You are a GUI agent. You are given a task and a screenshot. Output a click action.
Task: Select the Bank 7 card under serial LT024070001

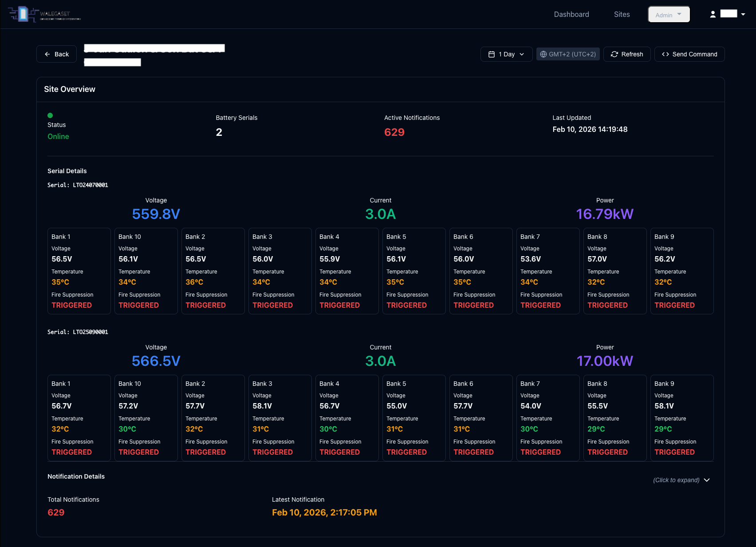[x=547, y=271]
